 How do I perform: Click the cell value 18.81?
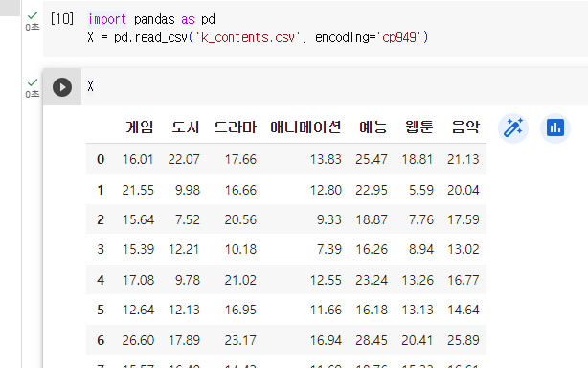click(x=418, y=159)
